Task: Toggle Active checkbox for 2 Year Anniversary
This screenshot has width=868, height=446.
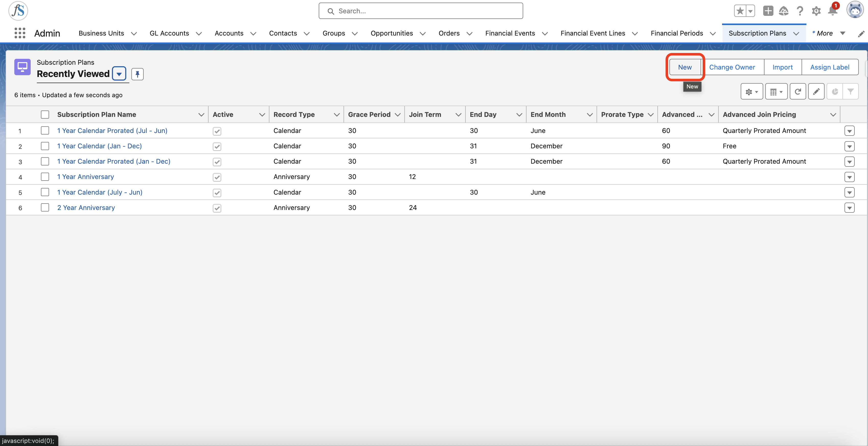Action: click(217, 208)
